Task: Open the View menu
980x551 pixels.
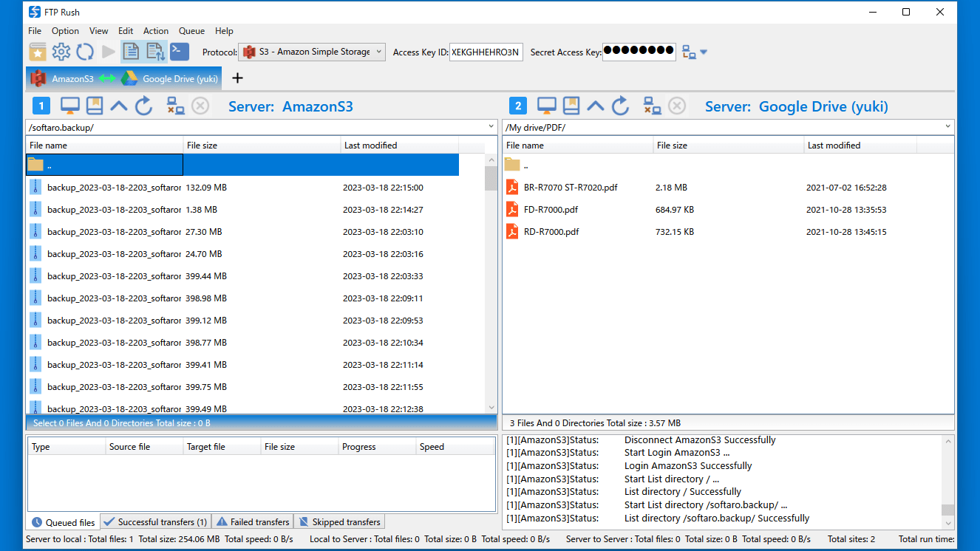Action: [x=99, y=31]
